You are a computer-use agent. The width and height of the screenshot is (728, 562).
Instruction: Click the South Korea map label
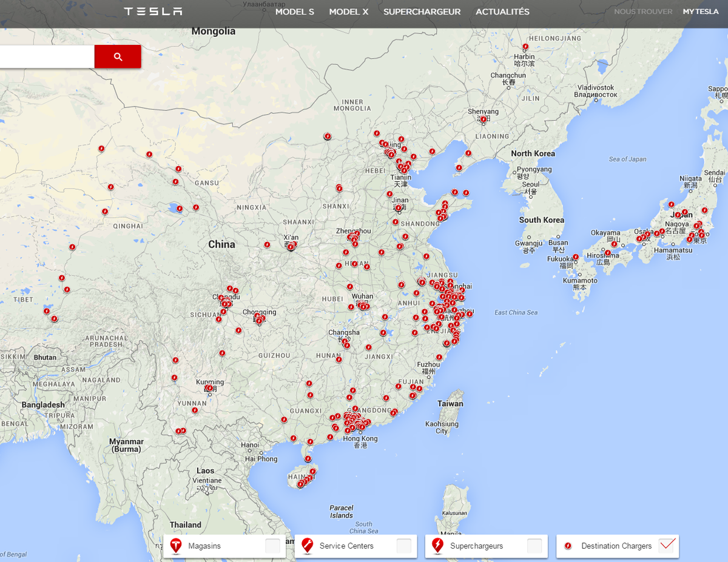(x=541, y=220)
